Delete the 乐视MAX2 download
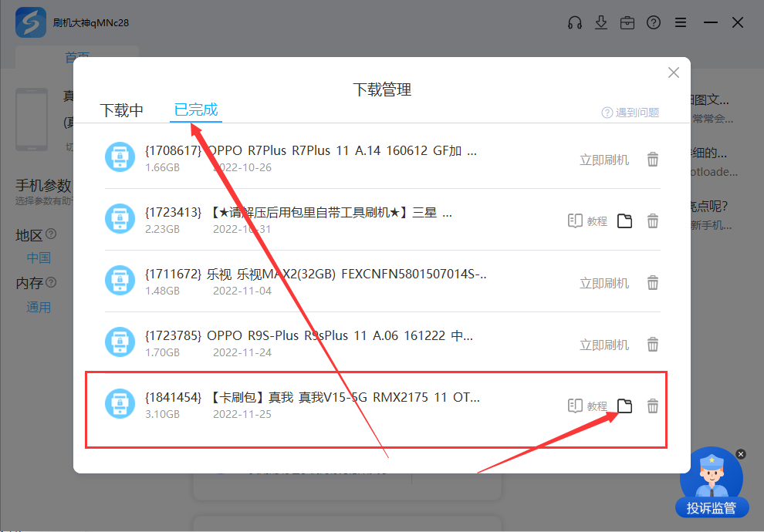764x532 pixels. pyautogui.click(x=653, y=283)
